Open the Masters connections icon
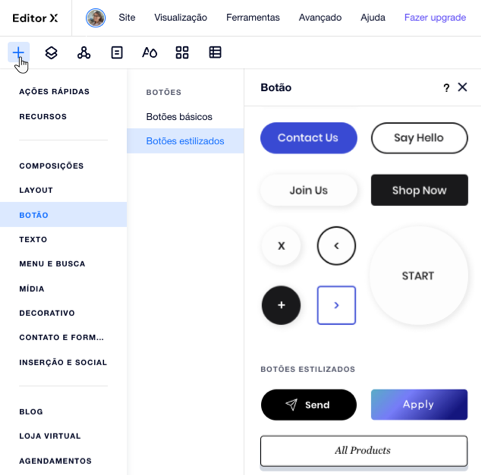Viewport: 481px width, 475px height. pyautogui.click(x=84, y=53)
